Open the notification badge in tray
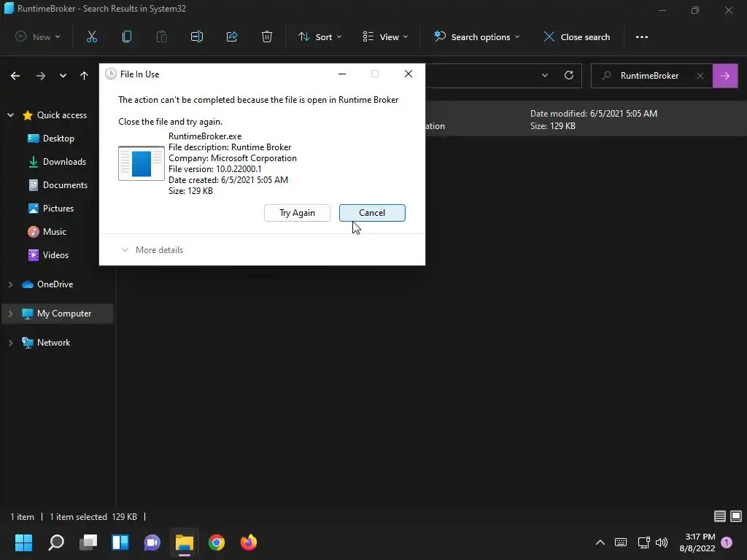The image size is (747, 560). coord(727,542)
